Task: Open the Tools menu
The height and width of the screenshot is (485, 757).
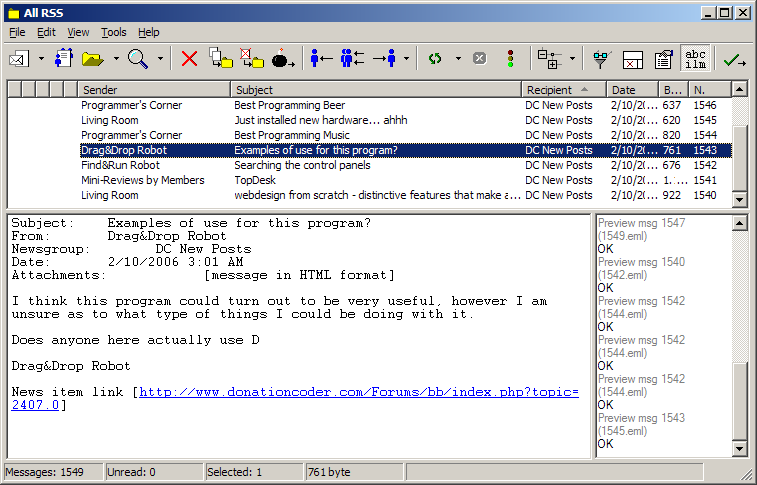Action: click(x=114, y=32)
